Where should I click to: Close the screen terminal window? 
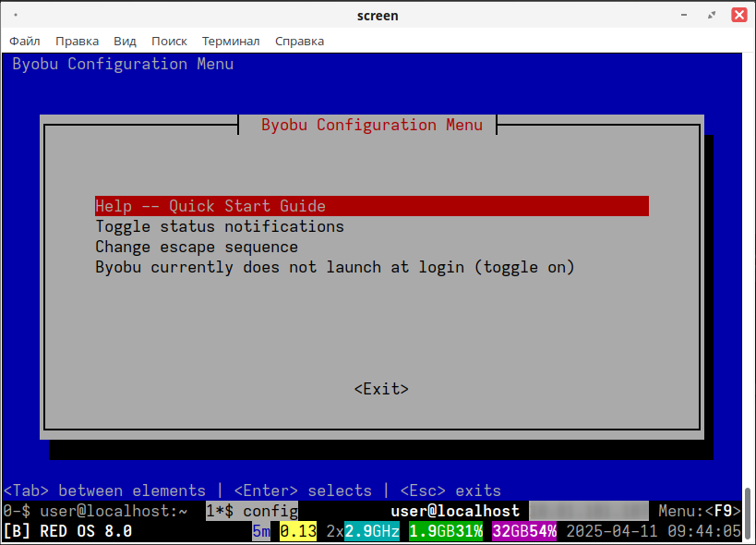click(x=739, y=15)
